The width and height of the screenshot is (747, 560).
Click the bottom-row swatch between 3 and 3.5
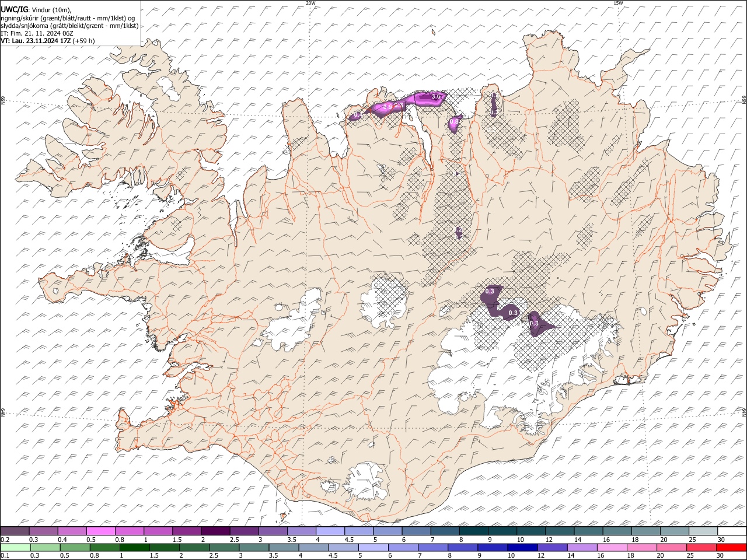tap(253, 547)
